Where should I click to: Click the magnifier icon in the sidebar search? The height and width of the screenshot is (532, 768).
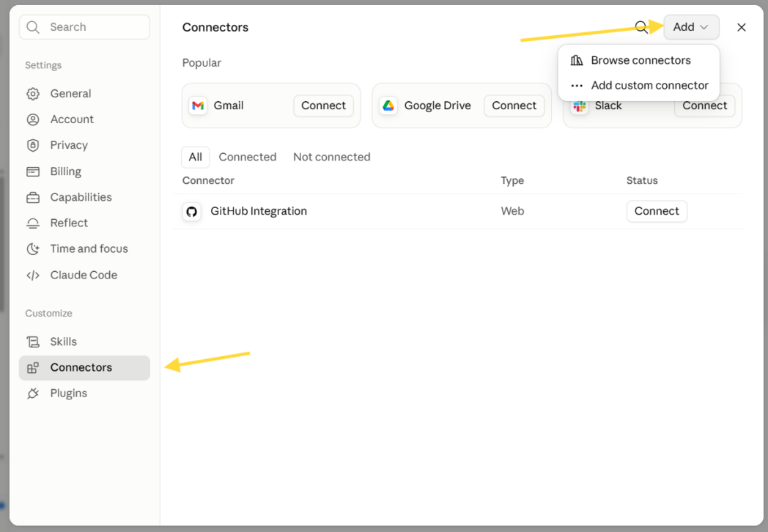33,27
